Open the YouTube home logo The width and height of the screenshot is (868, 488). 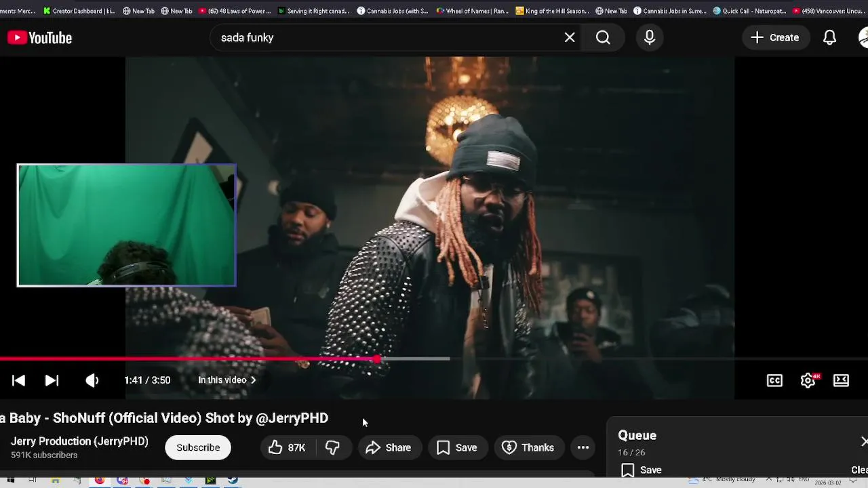[39, 38]
